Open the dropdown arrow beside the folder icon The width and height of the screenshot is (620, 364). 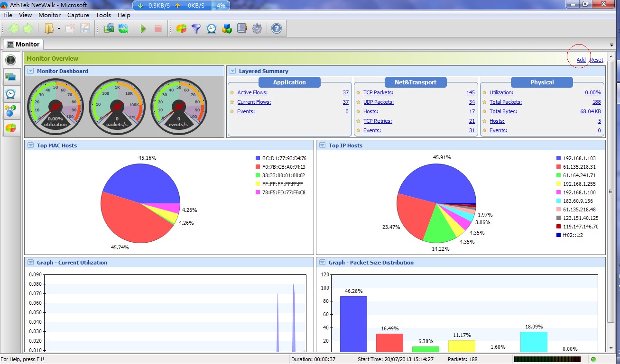point(59,29)
